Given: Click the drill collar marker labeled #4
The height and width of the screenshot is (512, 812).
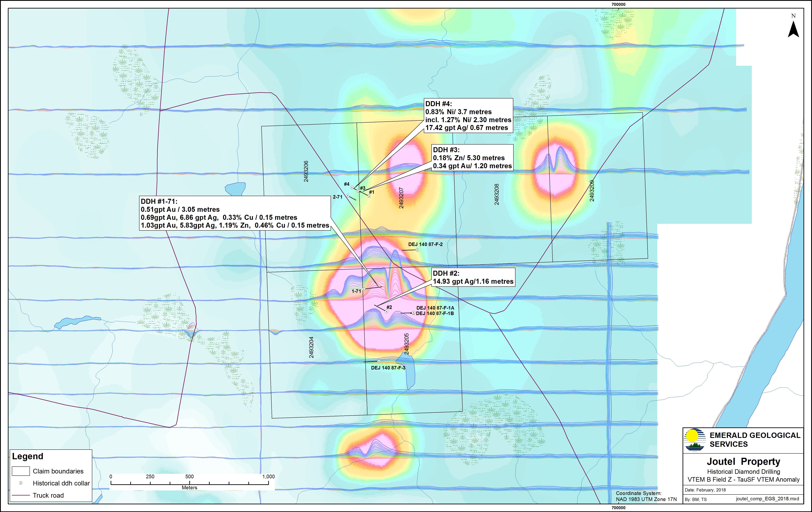Looking at the screenshot, I should coord(352,188).
